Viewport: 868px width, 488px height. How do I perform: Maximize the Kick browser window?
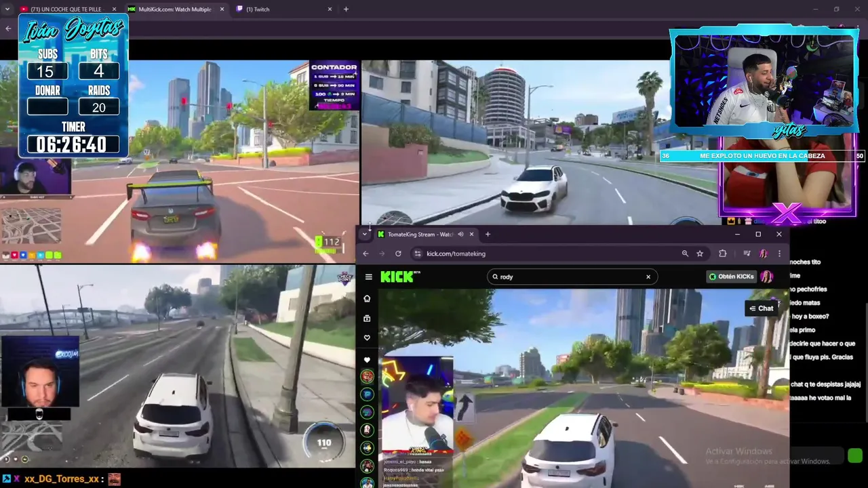758,235
